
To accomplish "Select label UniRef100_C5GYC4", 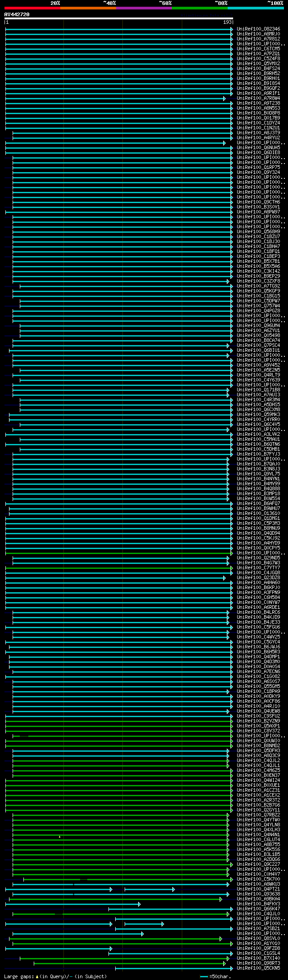I will click(258, 642).
